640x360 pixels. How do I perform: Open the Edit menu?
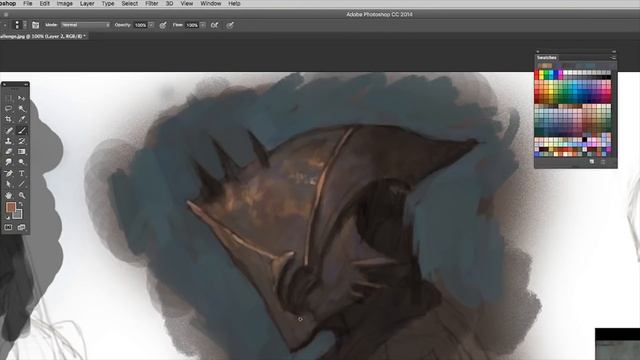44,3
